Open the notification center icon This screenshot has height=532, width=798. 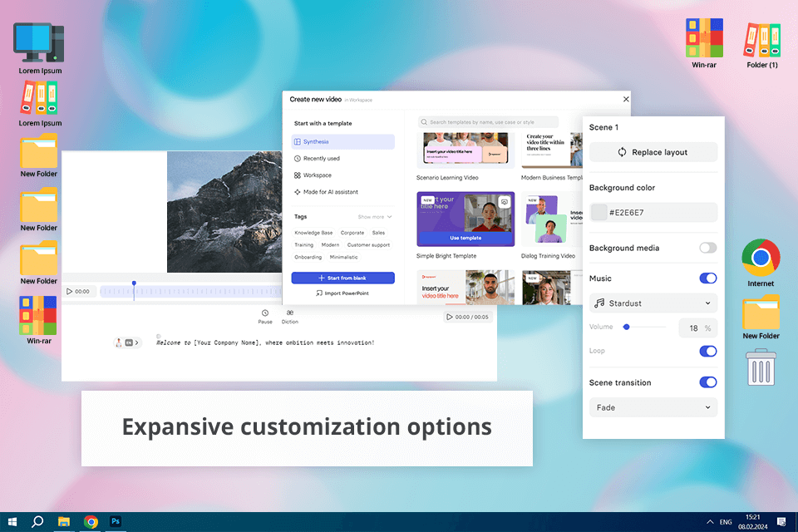coord(781,522)
